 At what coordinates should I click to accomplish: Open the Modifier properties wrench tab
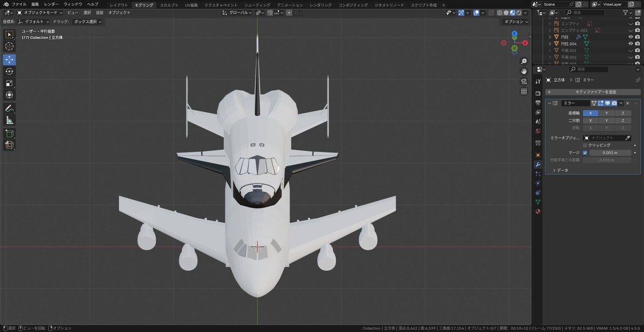[x=538, y=164]
